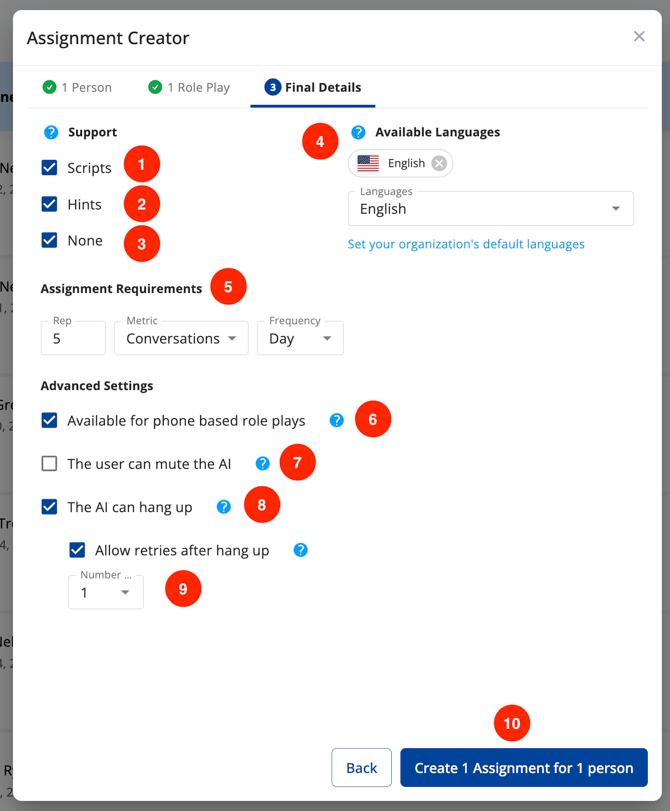Click the Rep number input field

tap(73, 339)
